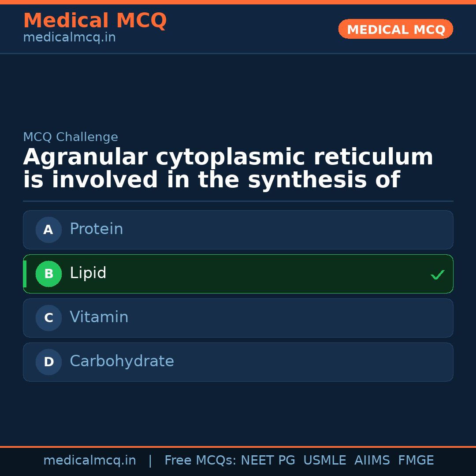476x476 pixels.
Task: Click the circular C badge icon
Action: click(x=48, y=318)
